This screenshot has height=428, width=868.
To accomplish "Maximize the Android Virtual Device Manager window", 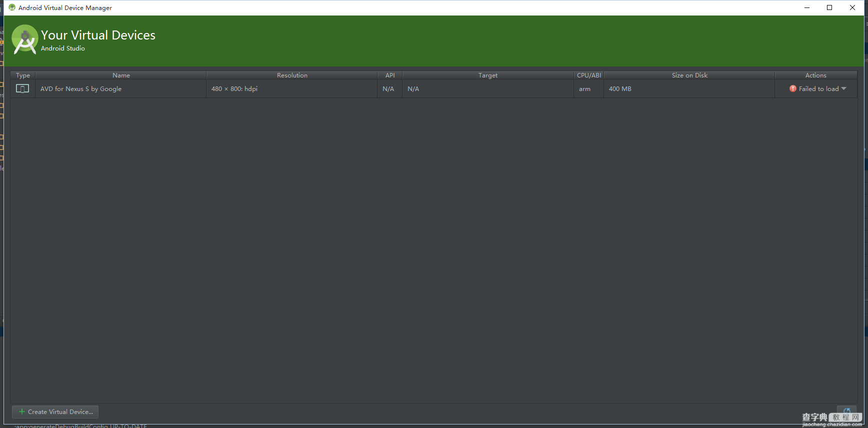I will (829, 7).
